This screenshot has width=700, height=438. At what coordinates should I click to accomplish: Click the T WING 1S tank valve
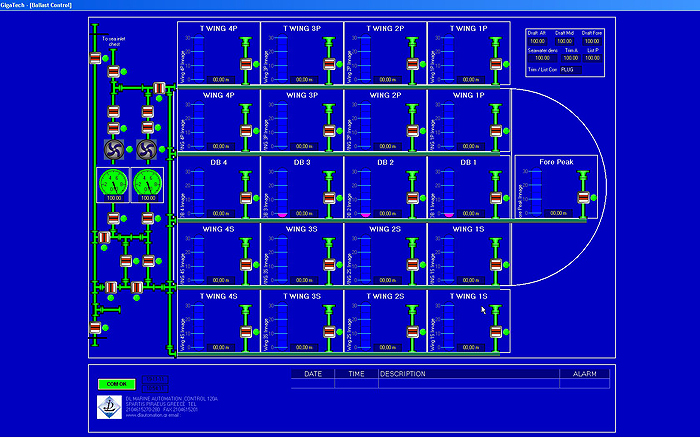click(495, 331)
